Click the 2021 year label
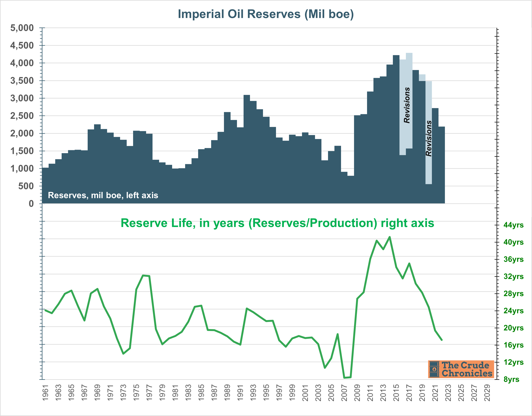 point(435,393)
